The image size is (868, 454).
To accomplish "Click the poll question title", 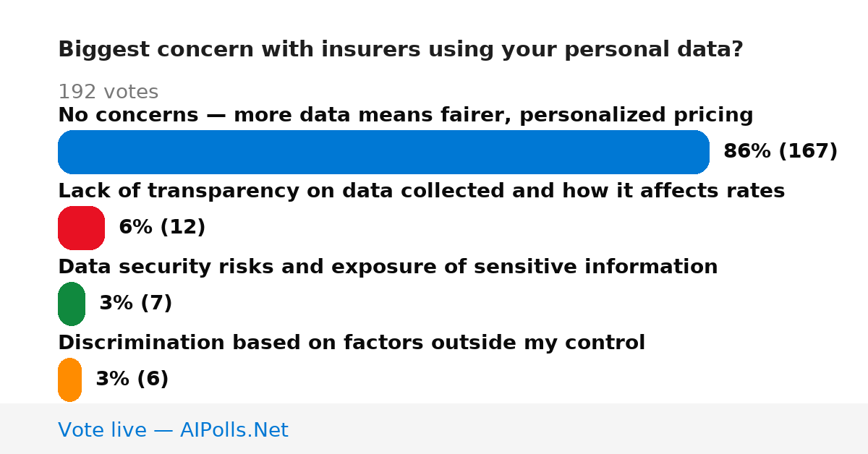I will click(x=401, y=50).
